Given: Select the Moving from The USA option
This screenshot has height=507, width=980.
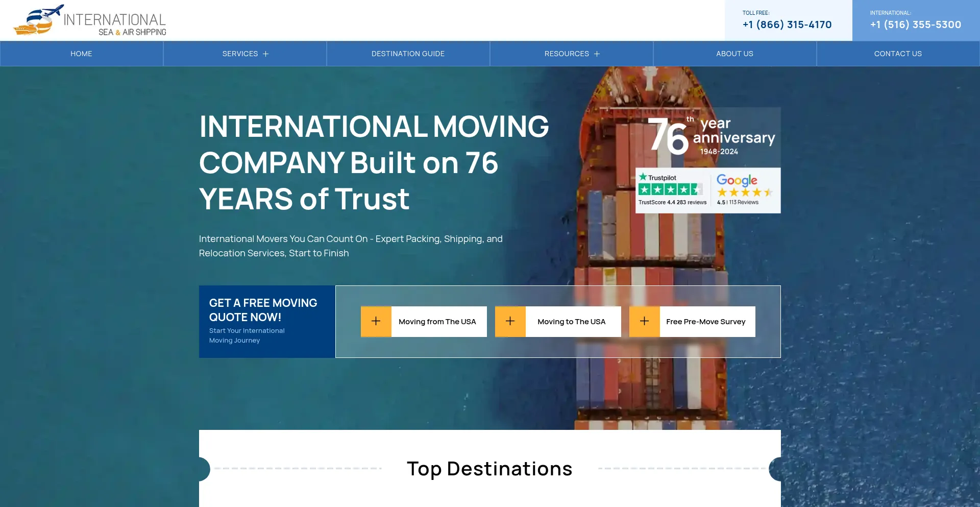Looking at the screenshot, I should [437, 322].
